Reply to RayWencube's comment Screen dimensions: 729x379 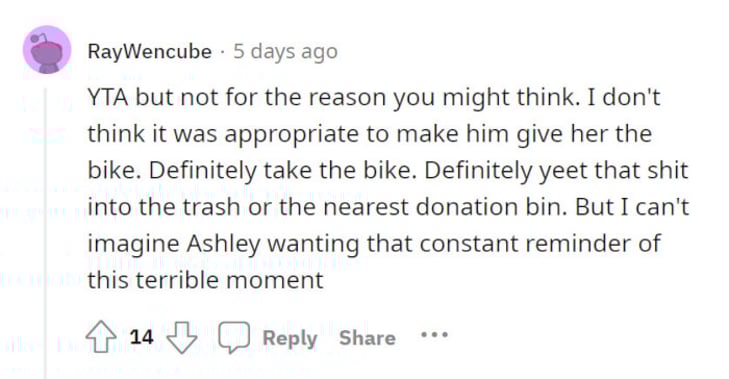click(290, 338)
